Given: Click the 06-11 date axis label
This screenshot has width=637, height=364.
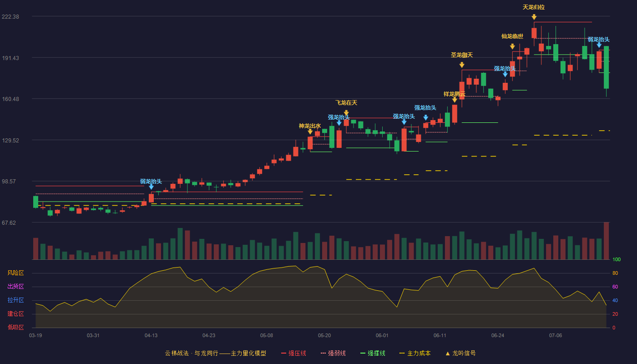Looking at the screenshot, I should point(440,335).
